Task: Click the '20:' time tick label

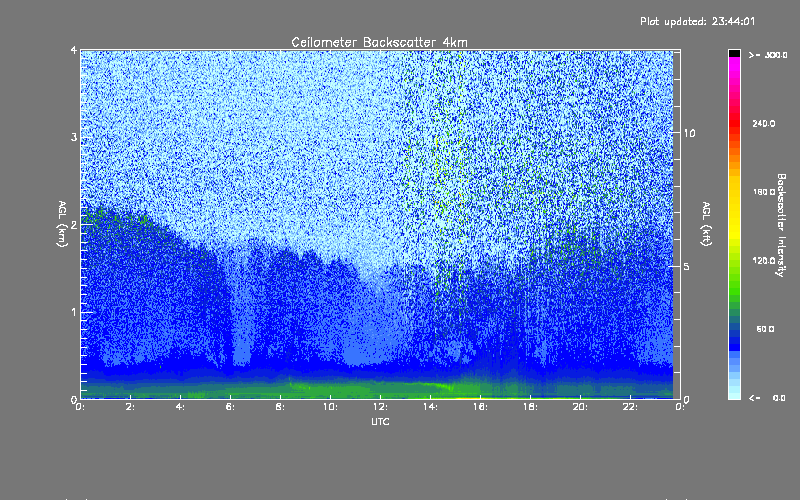Action: click(x=580, y=407)
